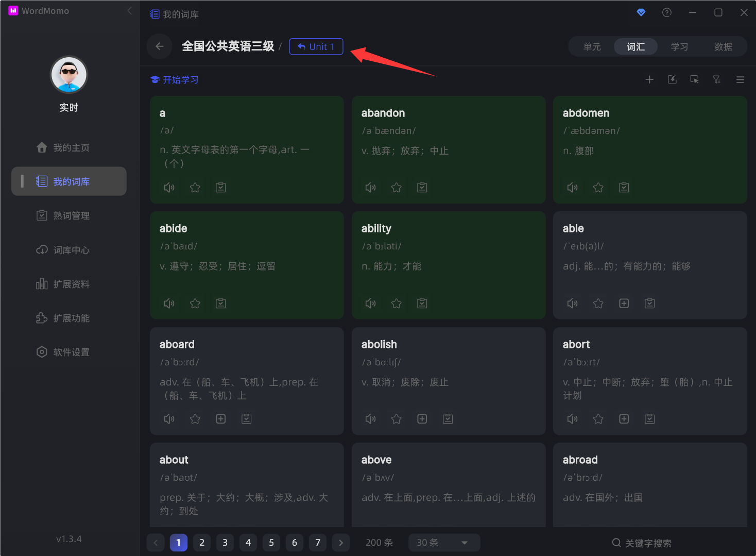Play audio for the word ability

pos(370,304)
